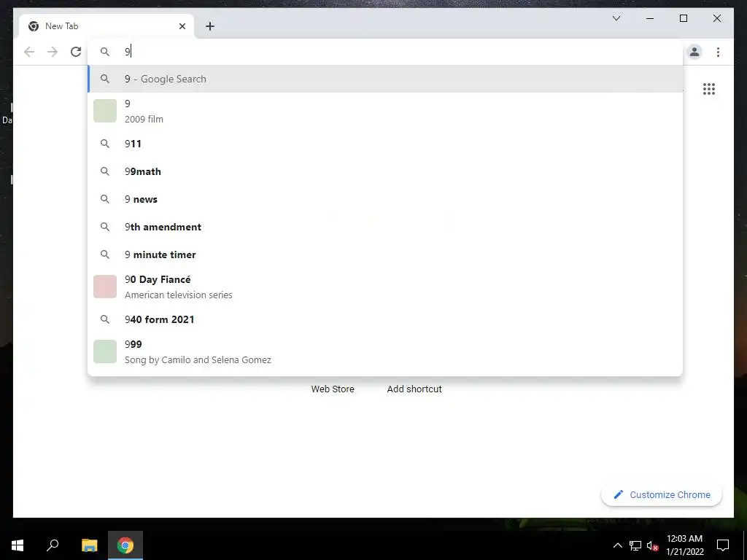Open the Google apps grid
The image size is (747, 560).
(709, 88)
